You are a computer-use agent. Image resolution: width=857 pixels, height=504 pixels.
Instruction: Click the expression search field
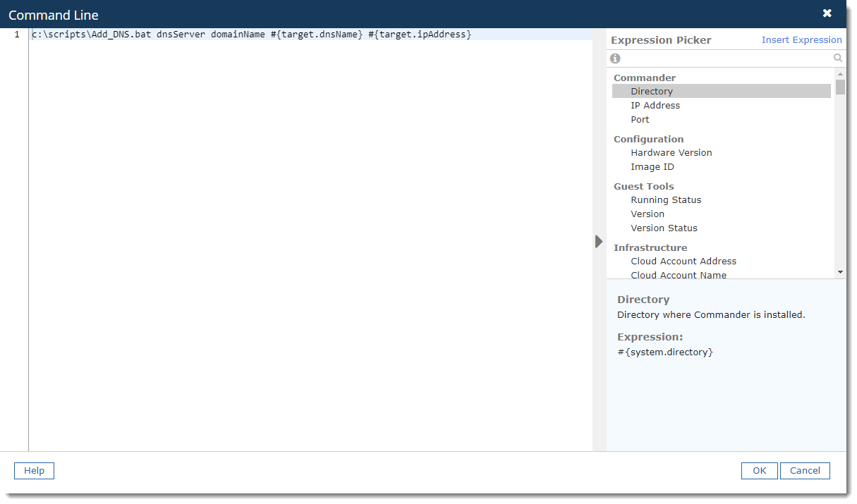tap(727, 59)
